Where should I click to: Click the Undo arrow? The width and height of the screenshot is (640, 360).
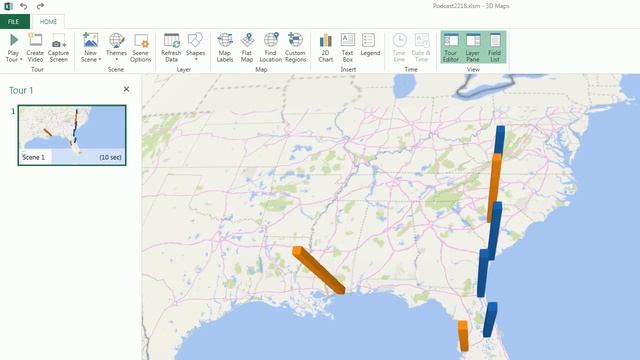click(x=24, y=6)
